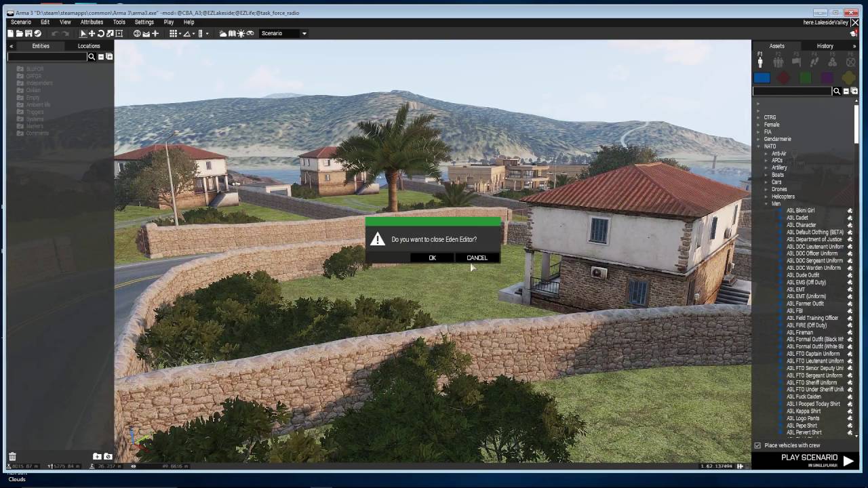Click the Redo arrow icon
This screenshot has width=868, height=488.
coord(66,33)
